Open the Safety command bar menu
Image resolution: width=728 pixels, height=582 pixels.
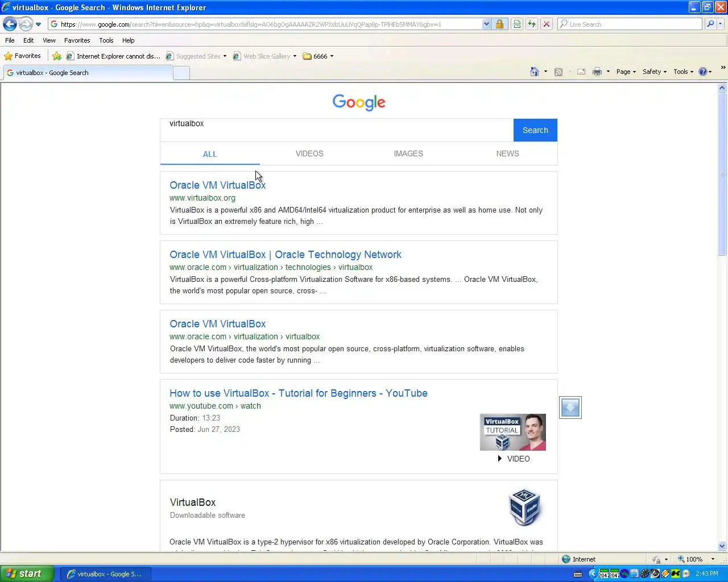pyautogui.click(x=655, y=72)
